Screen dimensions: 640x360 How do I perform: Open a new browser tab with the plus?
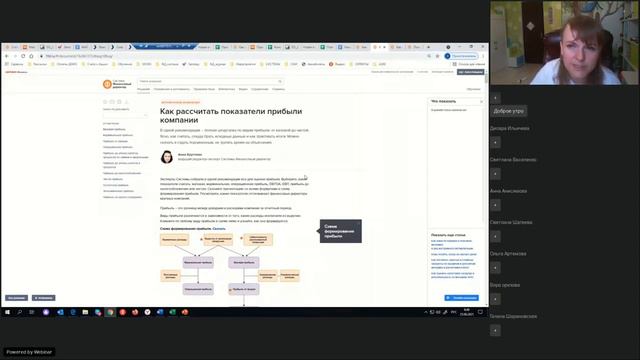pos(428,47)
